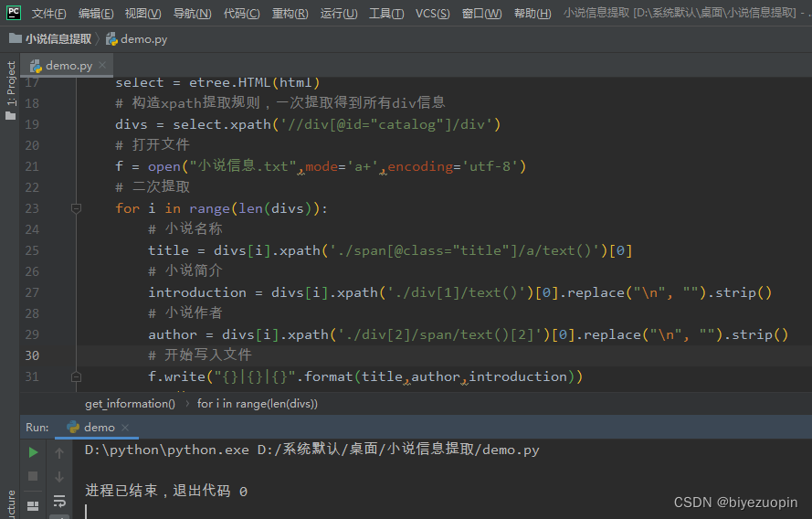Click the comment '# 小说作者'
Screen dimensions: 812x519
(185, 312)
